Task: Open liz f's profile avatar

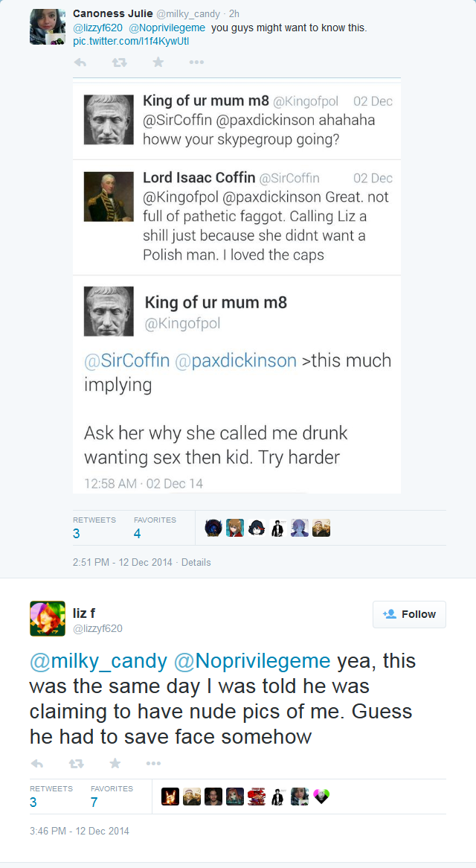Action: coord(48,619)
